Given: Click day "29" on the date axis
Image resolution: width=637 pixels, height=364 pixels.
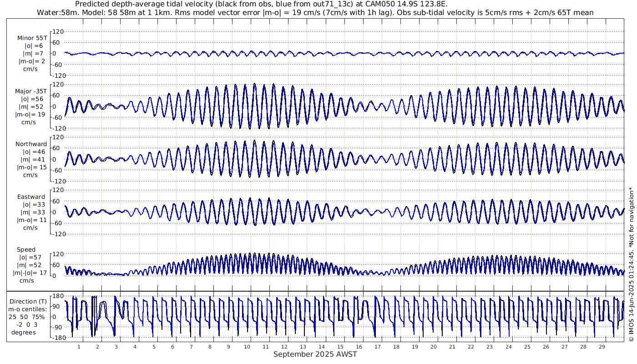Looking at the screenshot, I should (x=602, y=347).
